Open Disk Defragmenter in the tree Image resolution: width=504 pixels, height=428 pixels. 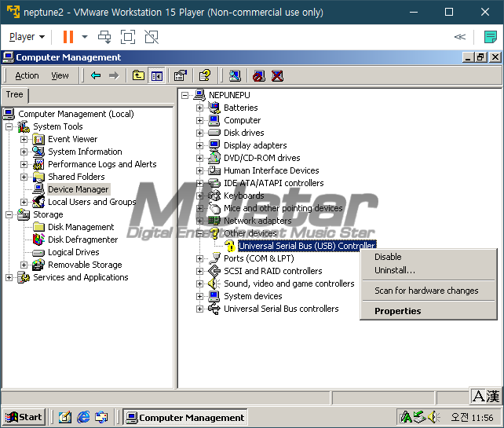pos(82,240)
